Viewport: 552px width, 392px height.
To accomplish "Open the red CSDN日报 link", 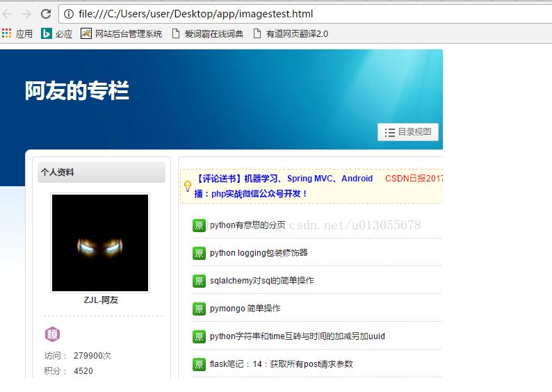I will pos(414,179).
